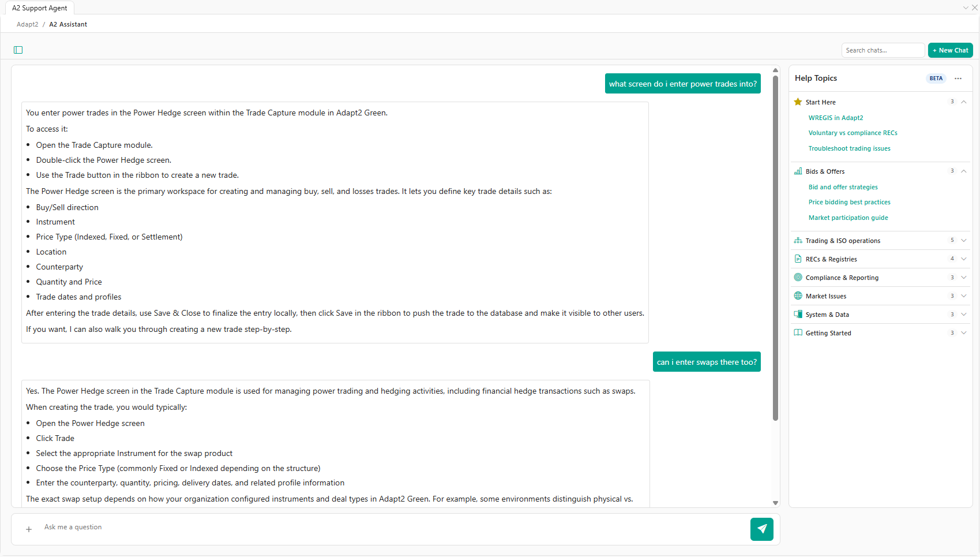Screen dimensions: 980x557
Task: Click the Search chats field
Action: pos(883,50)
